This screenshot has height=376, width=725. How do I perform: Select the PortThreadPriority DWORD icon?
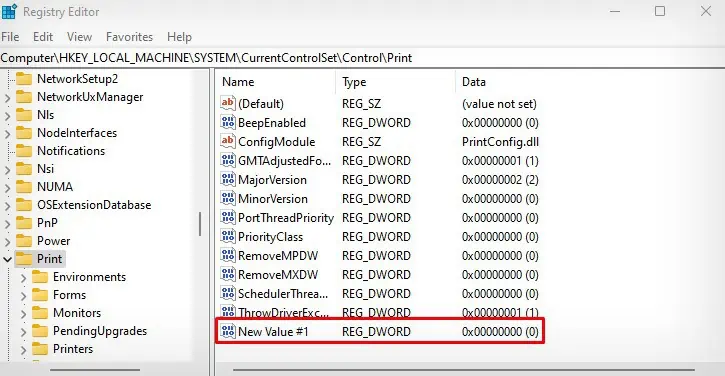[227, 217]
